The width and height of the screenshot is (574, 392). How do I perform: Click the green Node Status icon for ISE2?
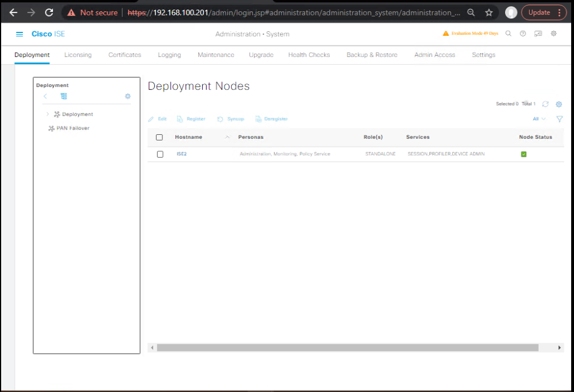point(524,154)
